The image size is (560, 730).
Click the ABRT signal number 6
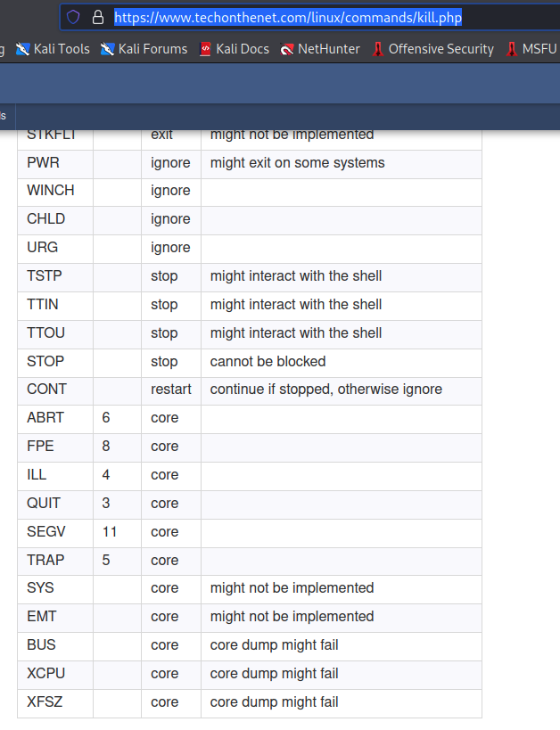point(106,418)
